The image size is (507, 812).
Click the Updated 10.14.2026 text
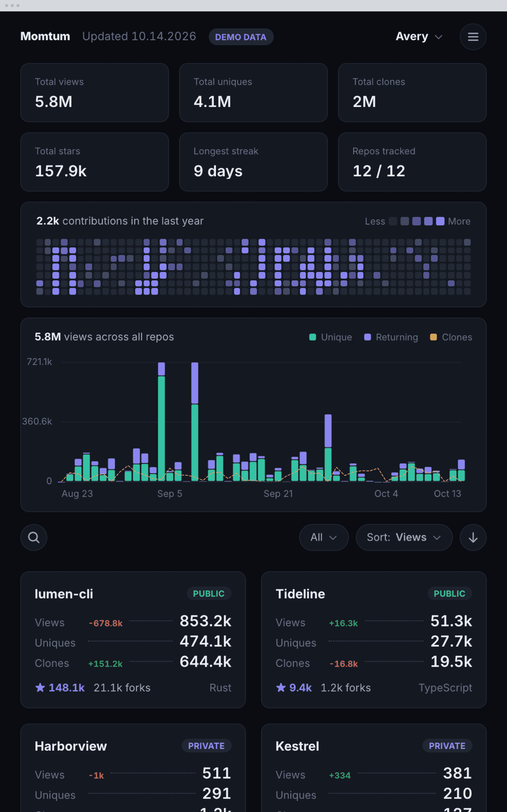coord(139,36)
